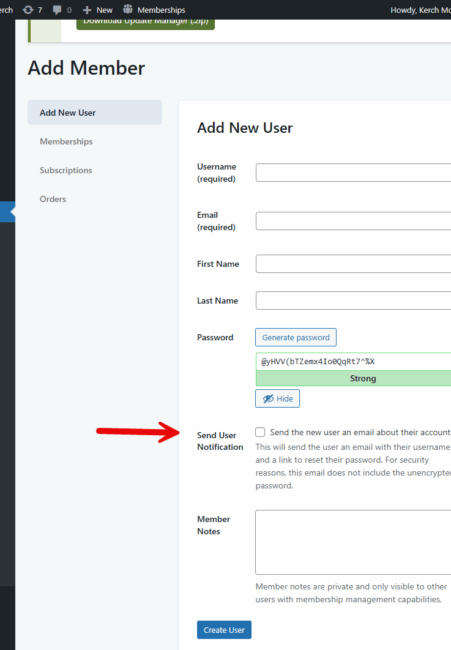Screen dimensions: 451x650
Task: Click the Create User button
Action: pyautogui.click(x=224, y=630)
